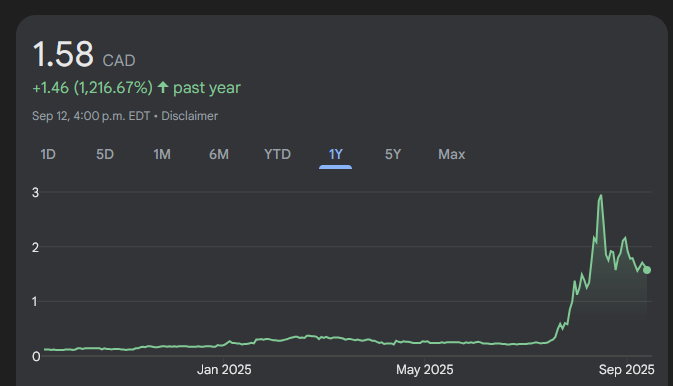This screenshot has height=386, width=673.
Task: Open the Disclaimer link
Action: (x=189, y=116)
